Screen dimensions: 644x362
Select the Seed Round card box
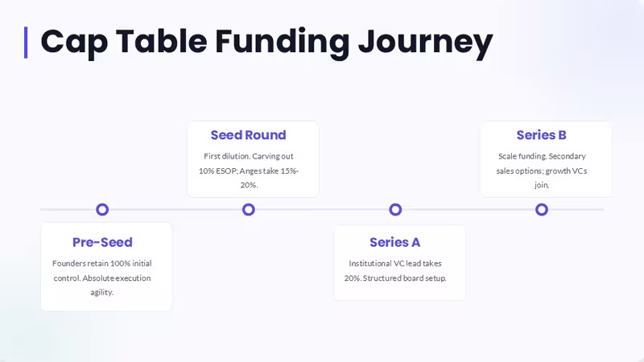tap(253, 159)
